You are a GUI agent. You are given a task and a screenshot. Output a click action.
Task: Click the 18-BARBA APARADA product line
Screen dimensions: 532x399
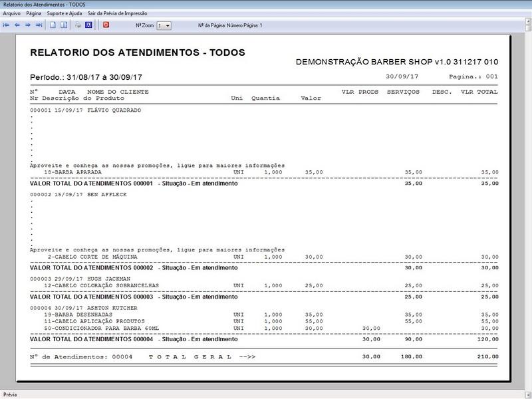click(x=264, y=172)
